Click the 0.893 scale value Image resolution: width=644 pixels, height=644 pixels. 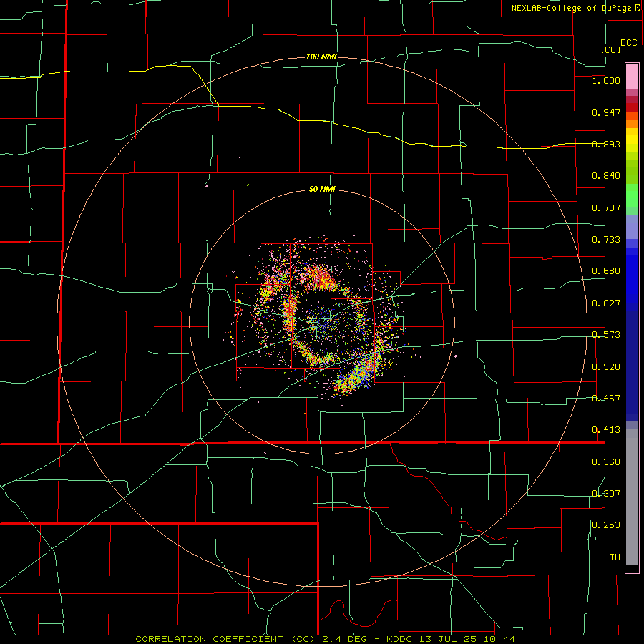tap(606, 144)
